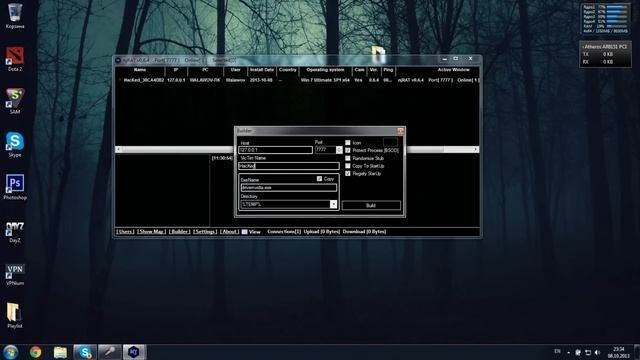
Task: Sort by the Country column header
Action: (287, 70)
